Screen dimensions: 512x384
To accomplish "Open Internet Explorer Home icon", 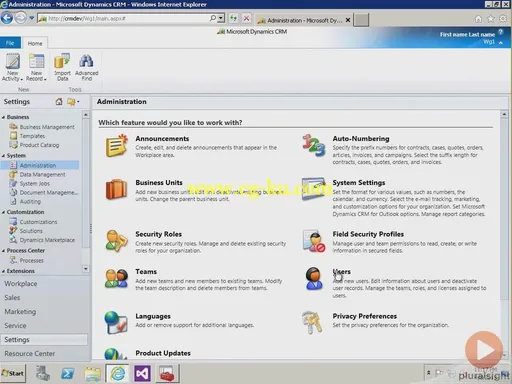I will (x=478, y=19).
